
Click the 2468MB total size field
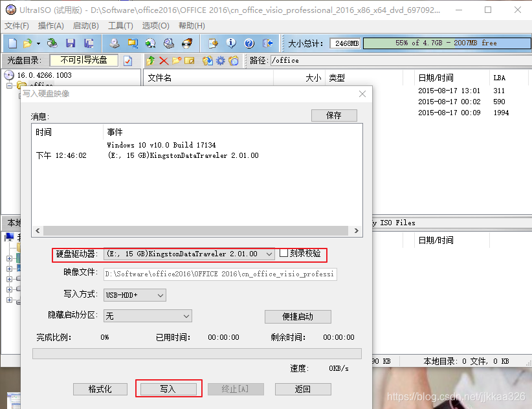click(x=346, y=43)
